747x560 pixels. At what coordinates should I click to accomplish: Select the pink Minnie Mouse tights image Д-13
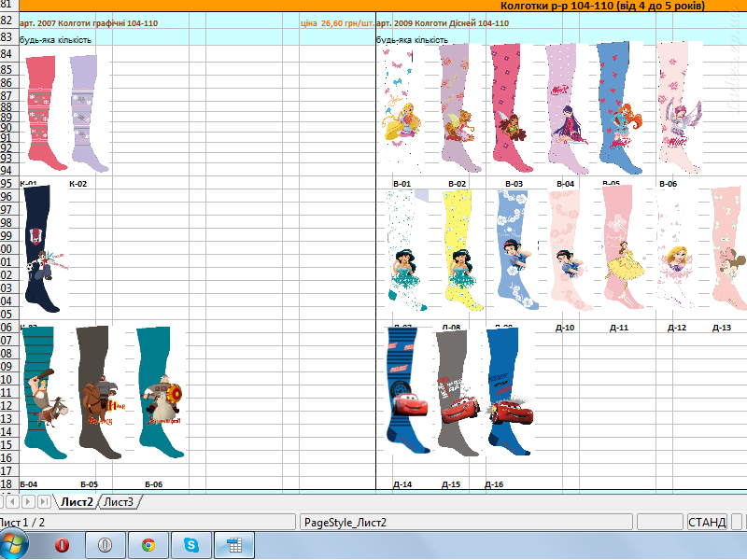(x=729, y=248)
